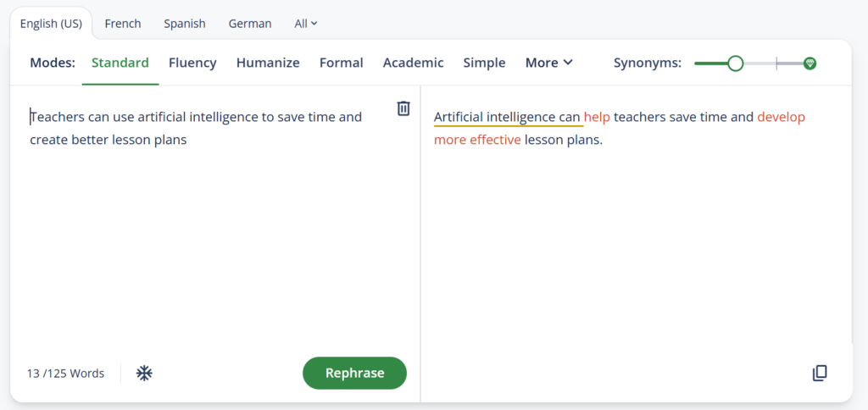Click the Synonyms slider handle
Viewport: 868px width, 410px height.
[x=735, y=64]
